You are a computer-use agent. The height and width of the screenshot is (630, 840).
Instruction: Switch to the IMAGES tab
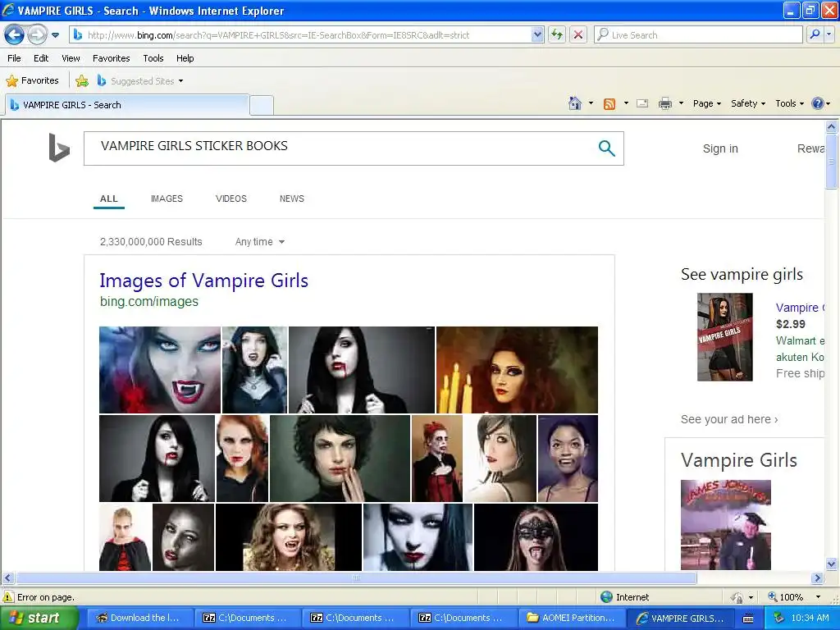coord(167,199)
